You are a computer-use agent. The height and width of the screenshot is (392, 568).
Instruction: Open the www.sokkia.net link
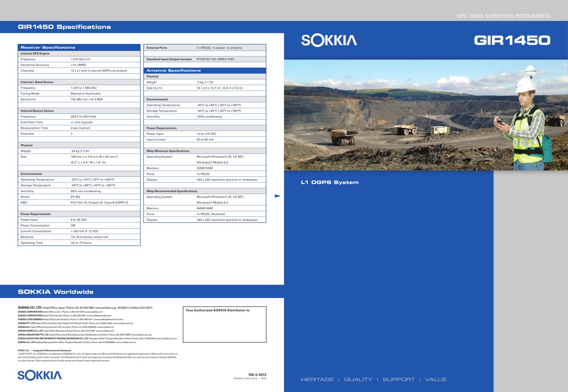point(106,327)
